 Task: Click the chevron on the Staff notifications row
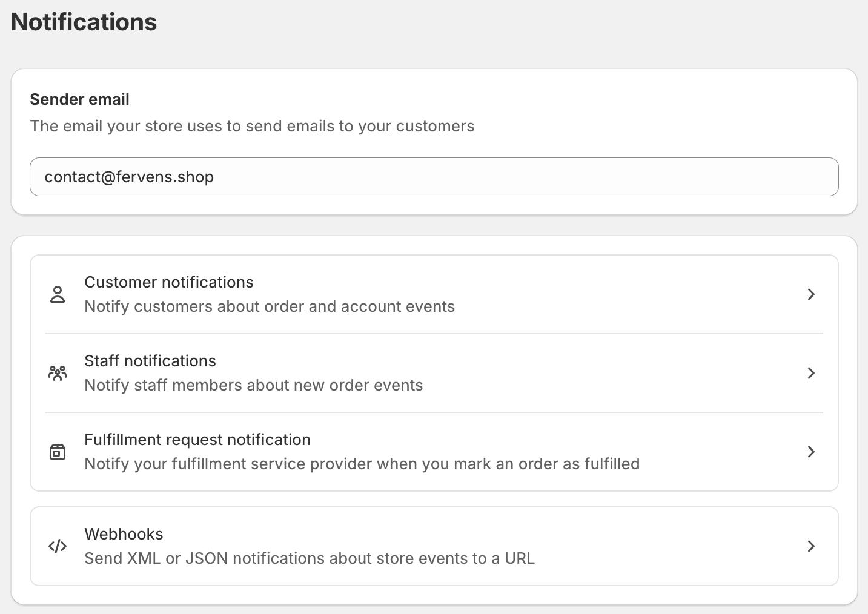(x=812, y=373)
